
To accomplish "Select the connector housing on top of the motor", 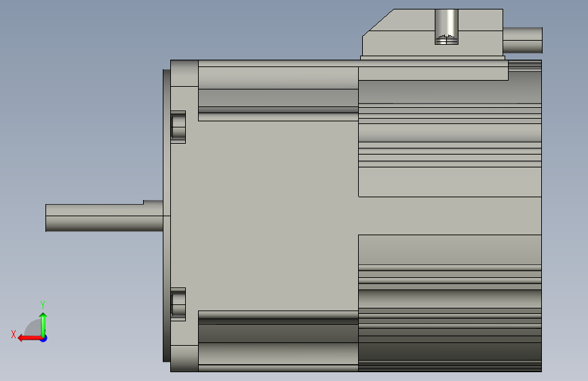I will pos(433,34).
